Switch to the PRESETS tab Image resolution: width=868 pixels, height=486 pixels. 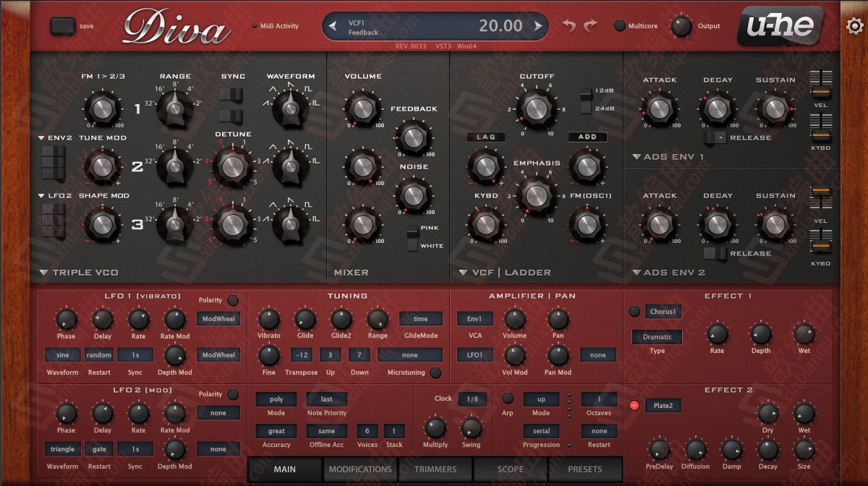585,469
